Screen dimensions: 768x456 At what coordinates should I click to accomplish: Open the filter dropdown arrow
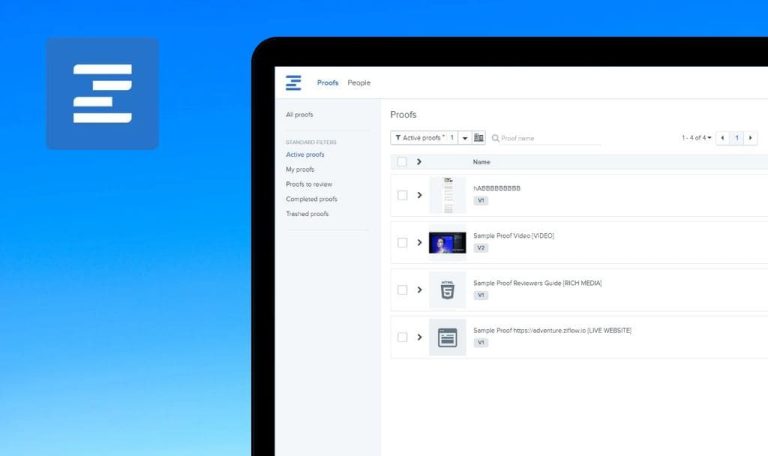click(465, 138)
